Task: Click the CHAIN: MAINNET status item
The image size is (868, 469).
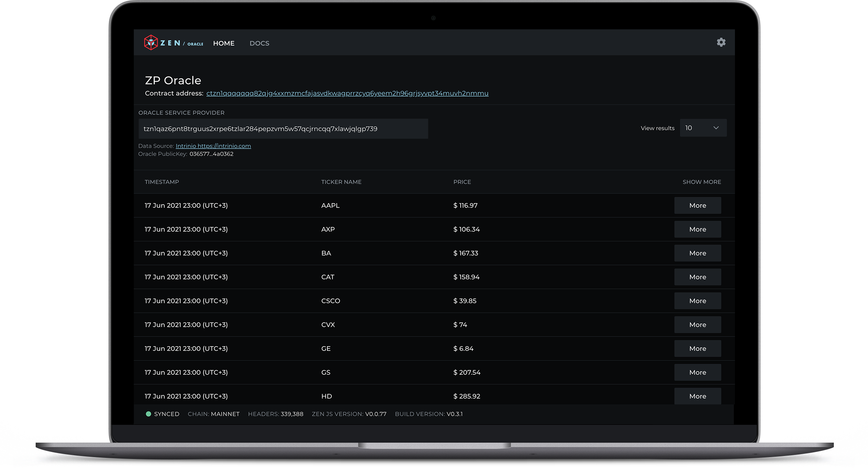Action: [x=213, y=414]
